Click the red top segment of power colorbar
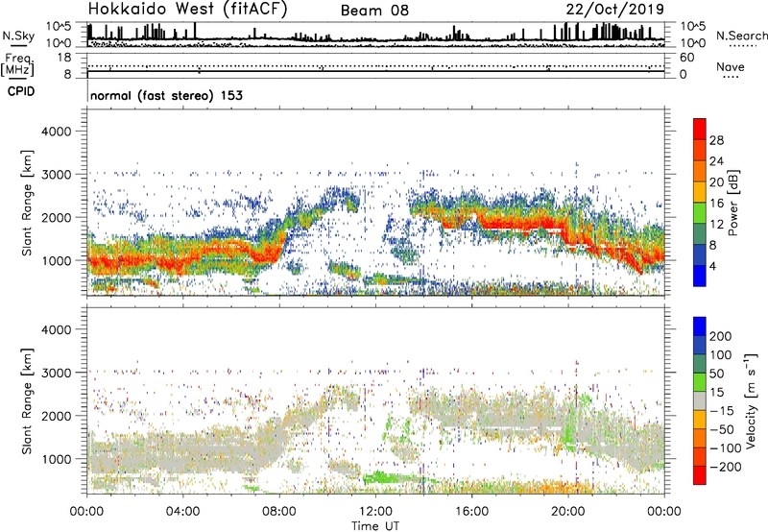 pos(700,130)
